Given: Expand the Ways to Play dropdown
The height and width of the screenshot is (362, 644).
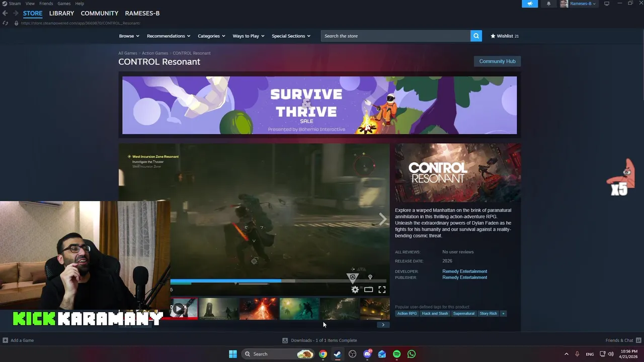Looking at the screenshot, I should pyautogui.click(x=249, y=36).
